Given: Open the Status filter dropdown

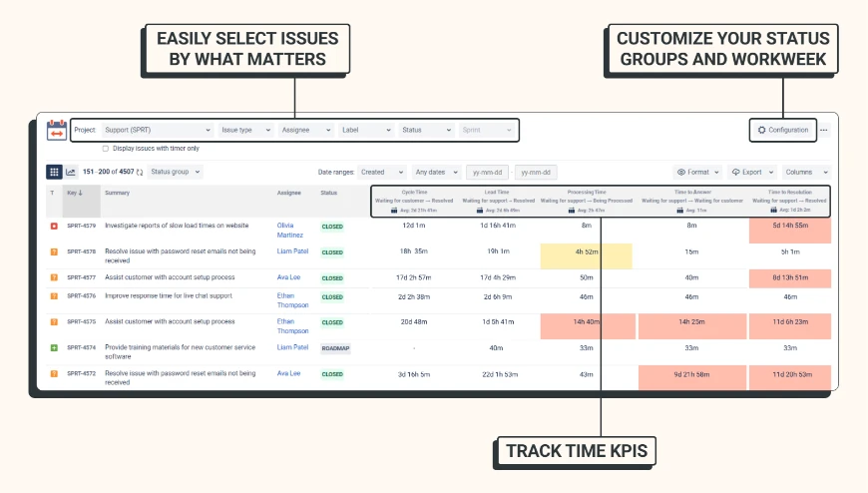Looking at the screenshot, I should click(x=426, y=130).
